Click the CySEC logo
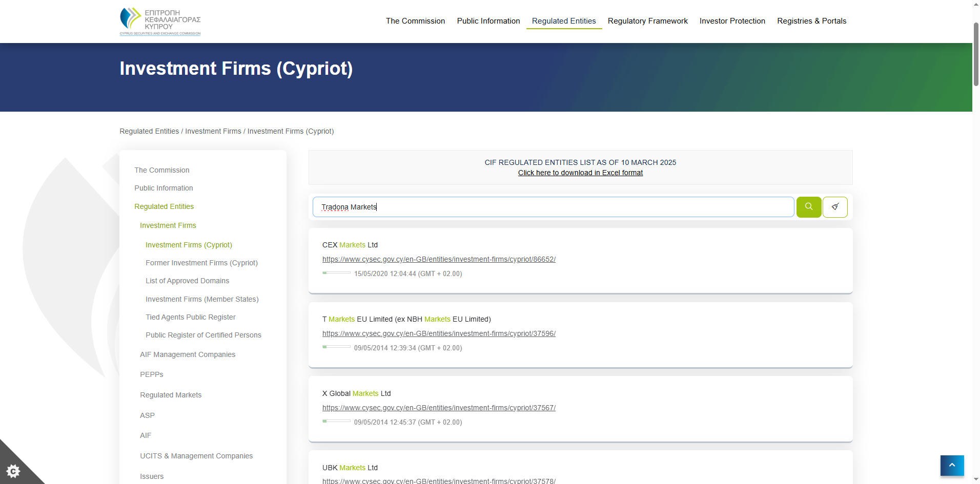 click(x=160, y=22)
